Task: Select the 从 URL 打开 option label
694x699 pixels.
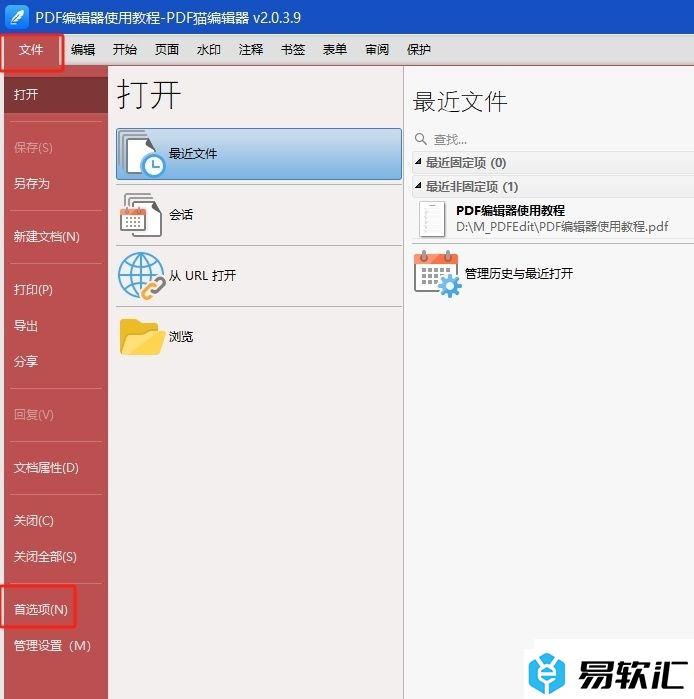Action: click(202, 275)
